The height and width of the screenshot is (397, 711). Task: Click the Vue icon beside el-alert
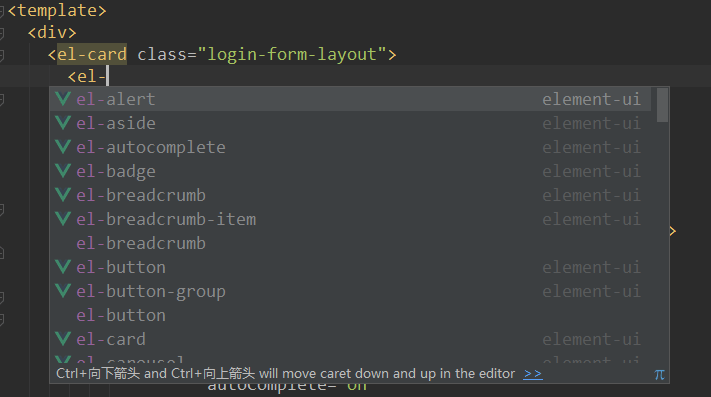click(63, 99)
